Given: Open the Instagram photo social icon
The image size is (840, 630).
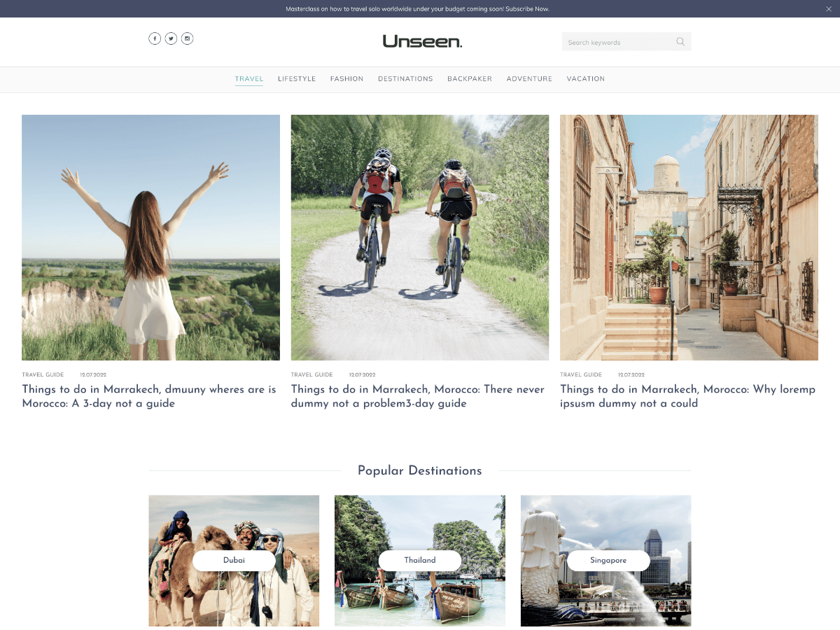Looking at the screenshot, I should tap(187, 38).
